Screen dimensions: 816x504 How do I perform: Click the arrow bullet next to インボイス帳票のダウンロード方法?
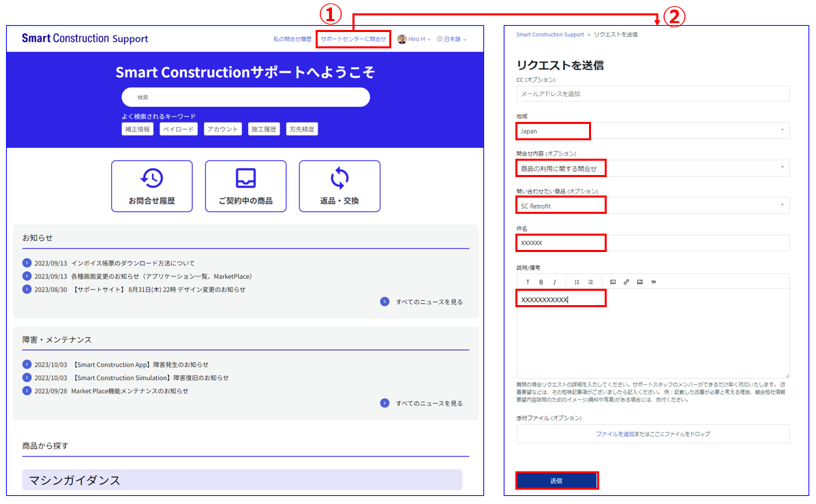click(x=27, y=263)
